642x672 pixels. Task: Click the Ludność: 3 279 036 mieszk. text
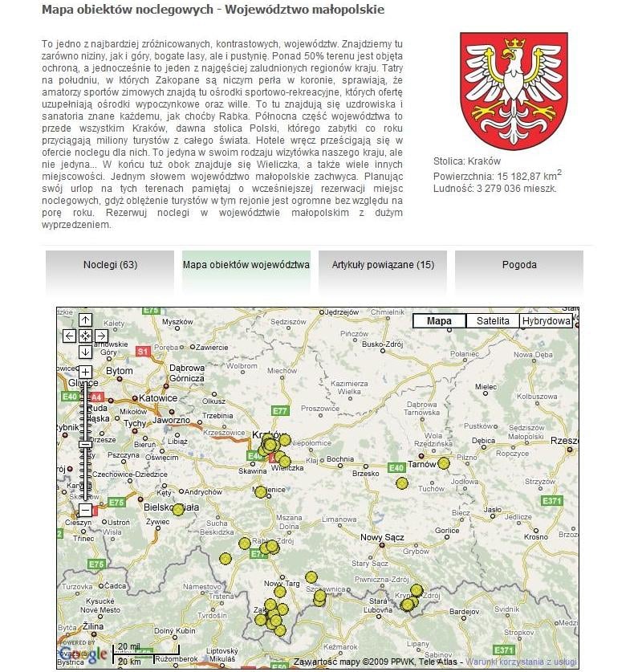495,188
